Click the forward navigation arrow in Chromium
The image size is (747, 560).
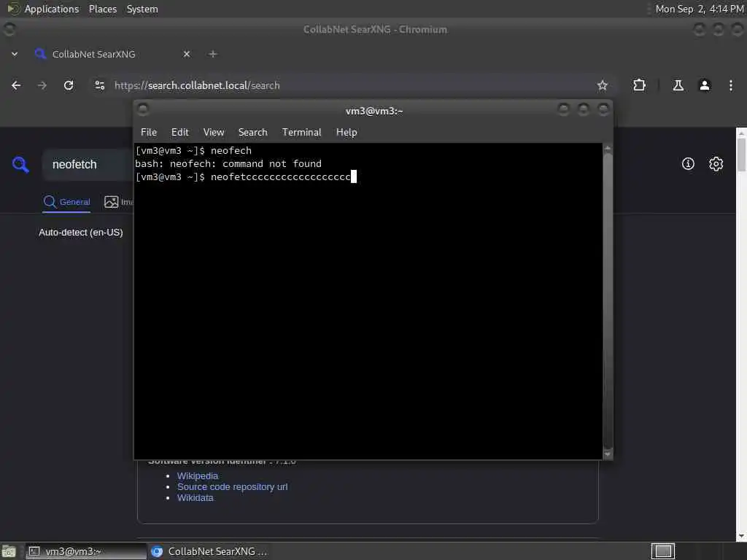coord(42,85)
